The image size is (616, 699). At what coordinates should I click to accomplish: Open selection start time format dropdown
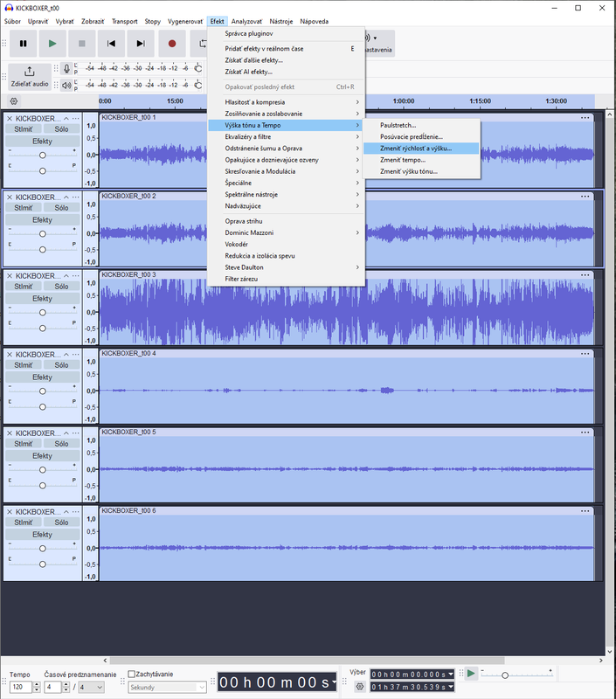click(451, 675)
